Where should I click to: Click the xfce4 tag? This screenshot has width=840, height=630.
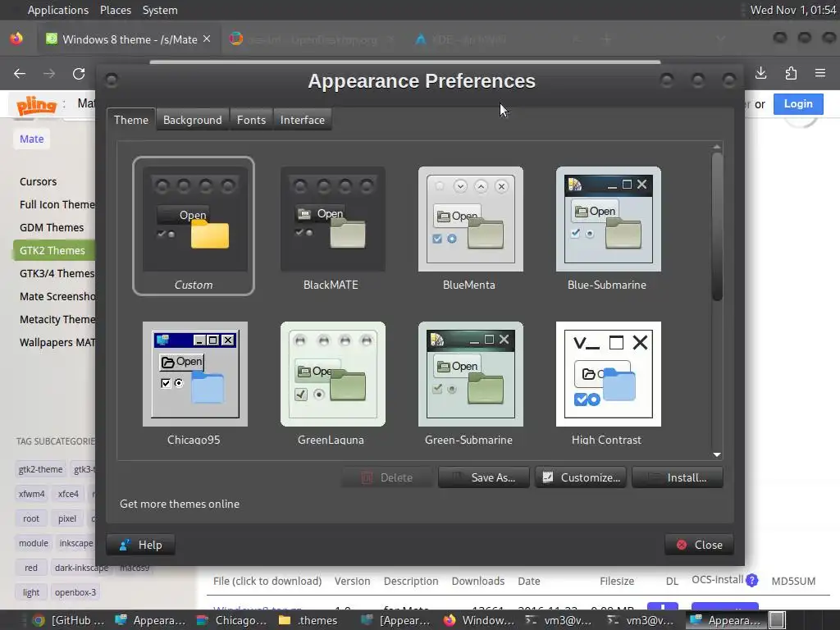68,494
